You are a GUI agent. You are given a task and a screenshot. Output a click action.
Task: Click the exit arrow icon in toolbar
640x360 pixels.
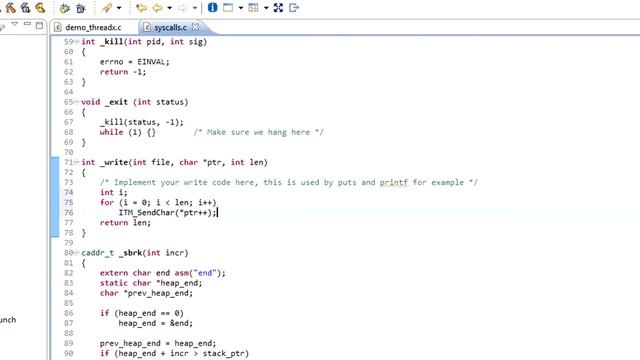[294, 7]
